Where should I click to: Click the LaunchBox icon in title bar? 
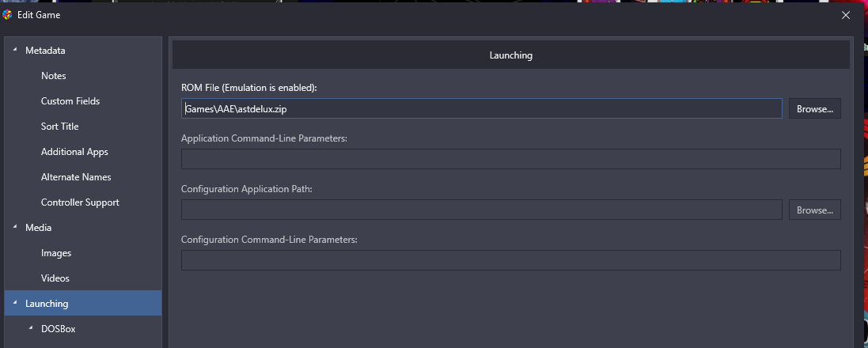click(7, 16)
